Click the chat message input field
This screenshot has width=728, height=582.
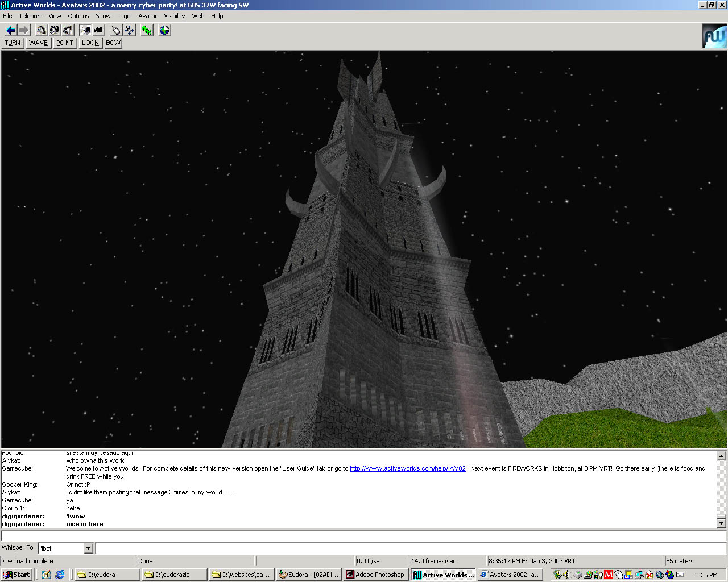[409, 548]
